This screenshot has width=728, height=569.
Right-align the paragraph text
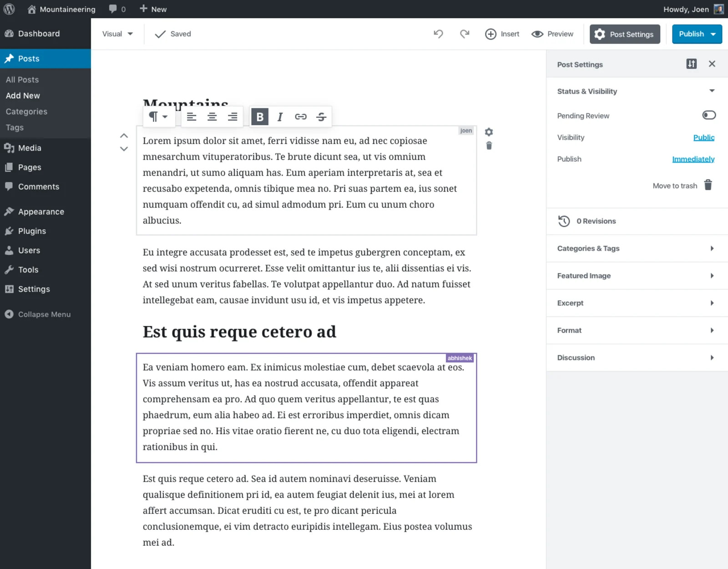233,117
